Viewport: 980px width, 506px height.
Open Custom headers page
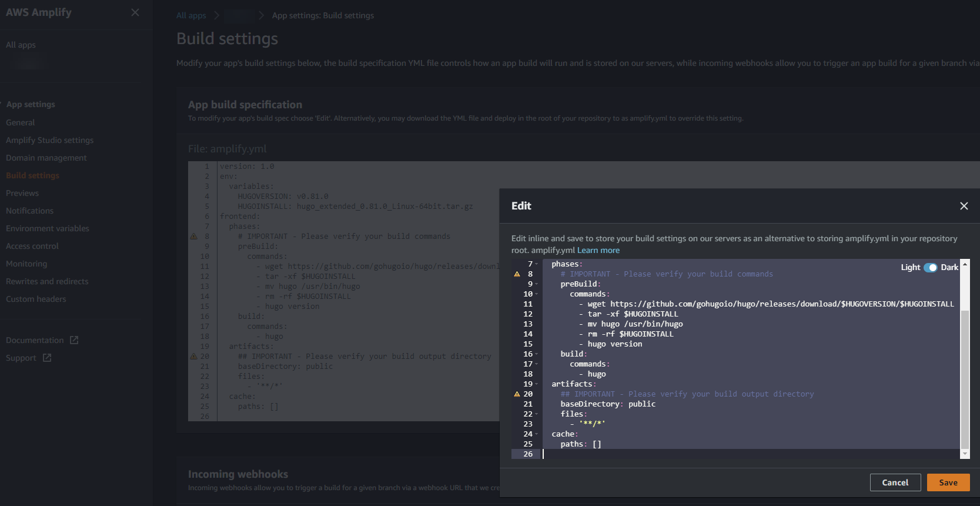pyautogui.click(x=36, y=299)
